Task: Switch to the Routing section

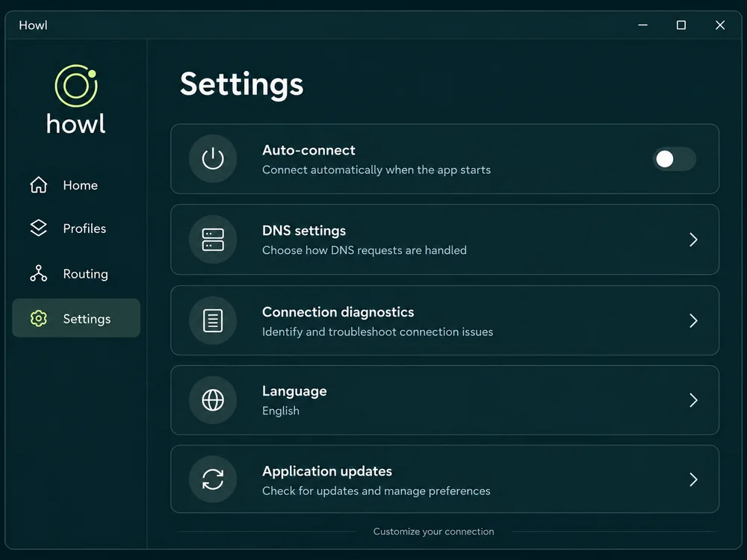Action: pyautogui.click(x=76, y=273)
